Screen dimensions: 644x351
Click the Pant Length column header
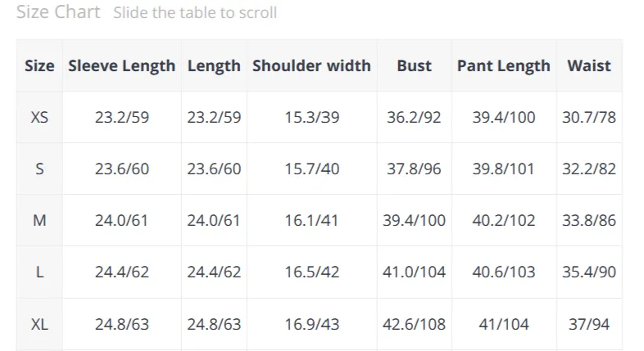click(x=504, y=65)
